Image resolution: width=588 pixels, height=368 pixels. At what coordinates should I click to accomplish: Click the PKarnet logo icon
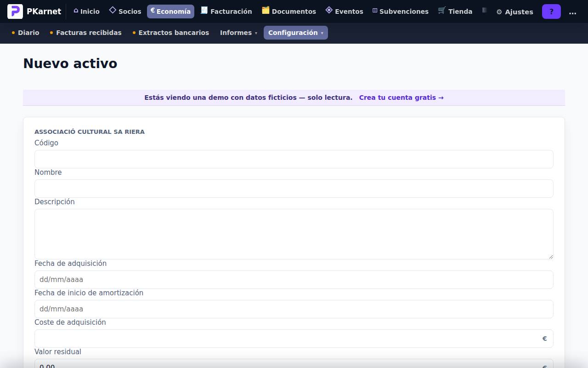[x=15, y=11]
